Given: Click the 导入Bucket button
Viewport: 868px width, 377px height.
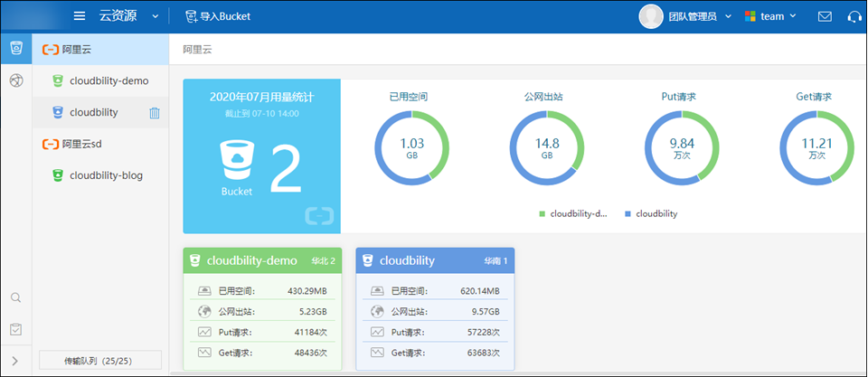Looking at the screenshot, I should pyautogui.click(x=218, y=16).
